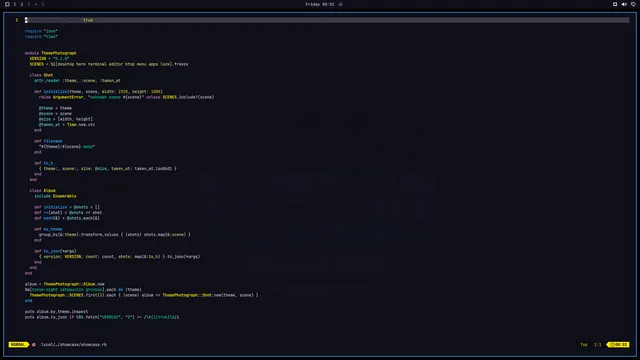Switch to workspace 3
The width and height of the screenshot is (640, 360).
[29, 4]
